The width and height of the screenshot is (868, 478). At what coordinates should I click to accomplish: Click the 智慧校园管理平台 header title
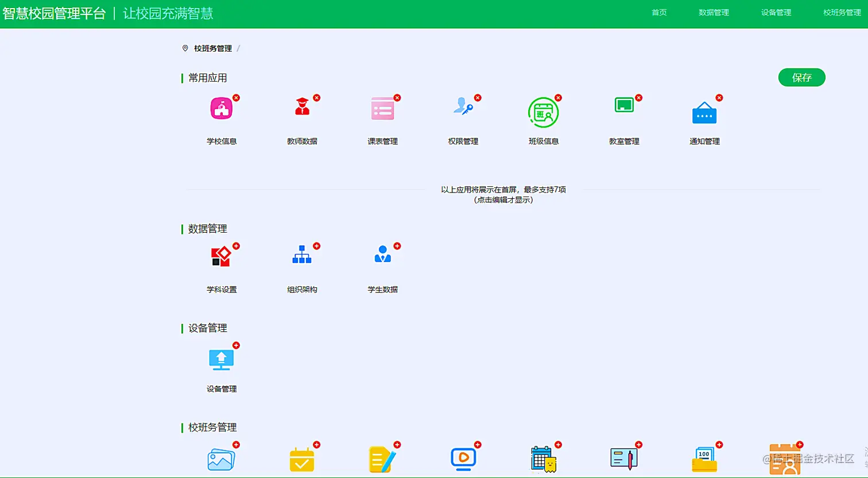click(x=55, y=14)
